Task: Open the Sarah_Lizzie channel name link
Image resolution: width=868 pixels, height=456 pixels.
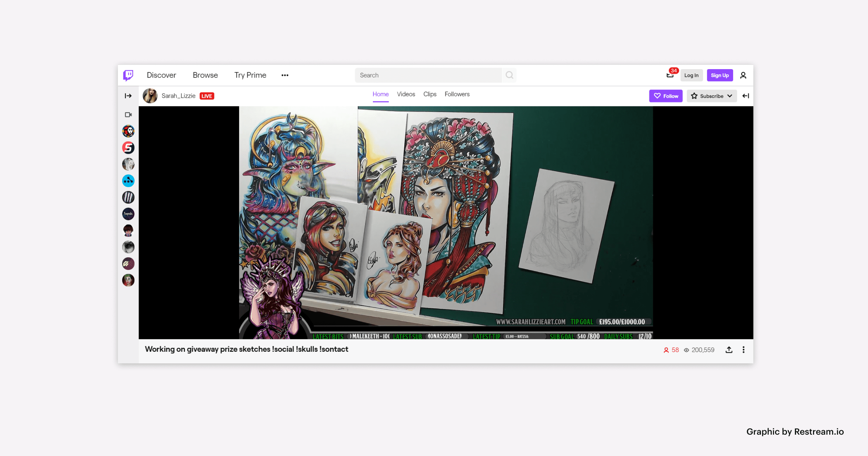Action: click(x=178, y=96)
